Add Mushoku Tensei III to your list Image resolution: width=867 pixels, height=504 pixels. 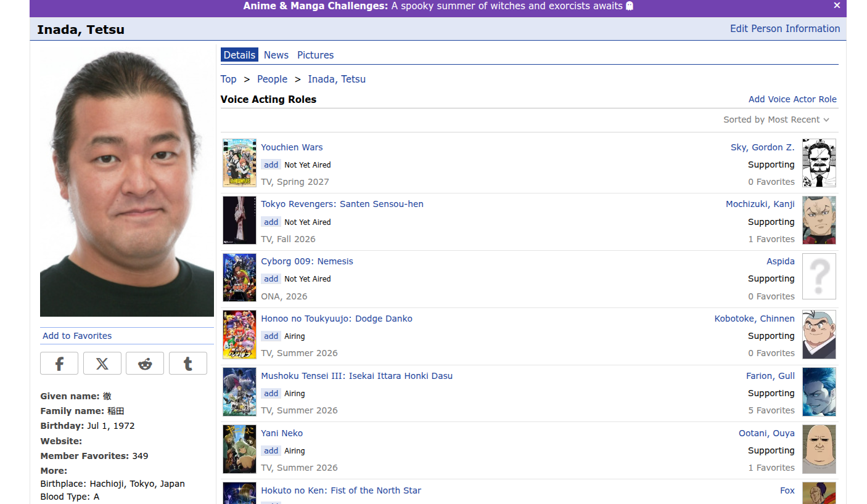point(271,393)
